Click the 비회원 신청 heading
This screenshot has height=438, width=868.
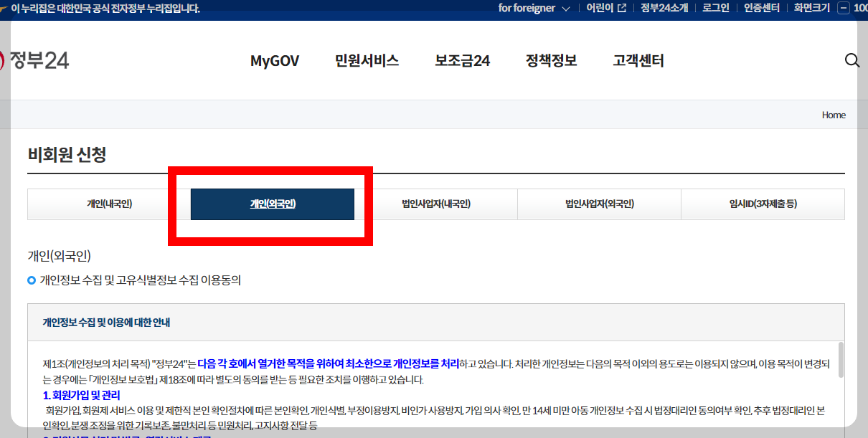[67, 154]
